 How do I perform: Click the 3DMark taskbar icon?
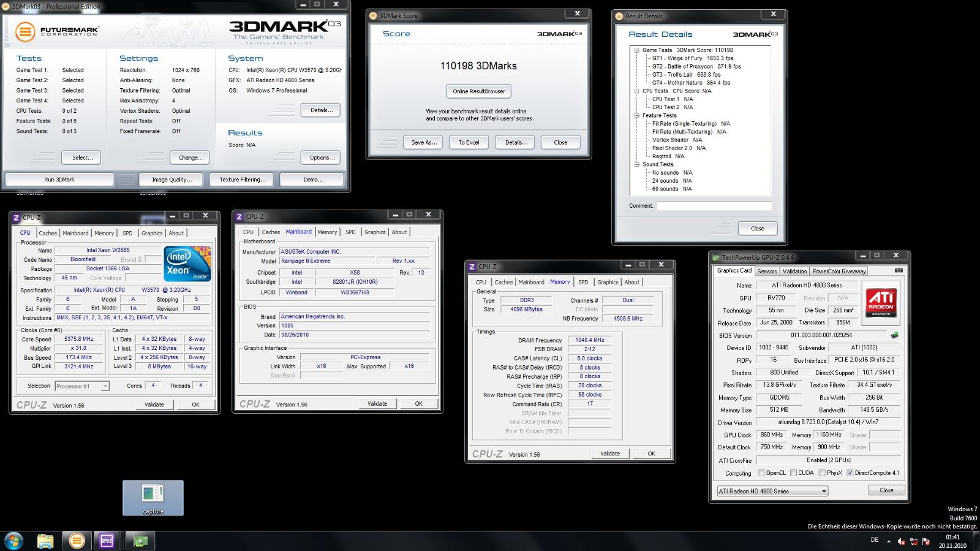click(x=77, y=541)
